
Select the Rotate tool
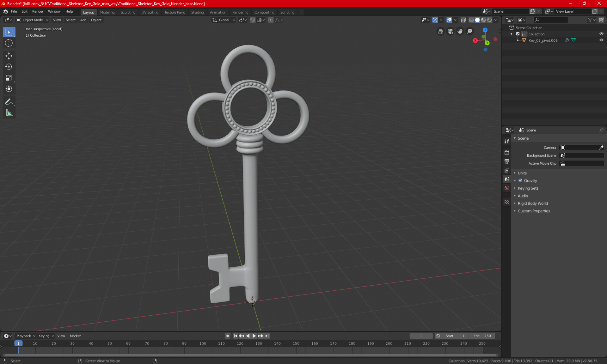pos(9,67)
